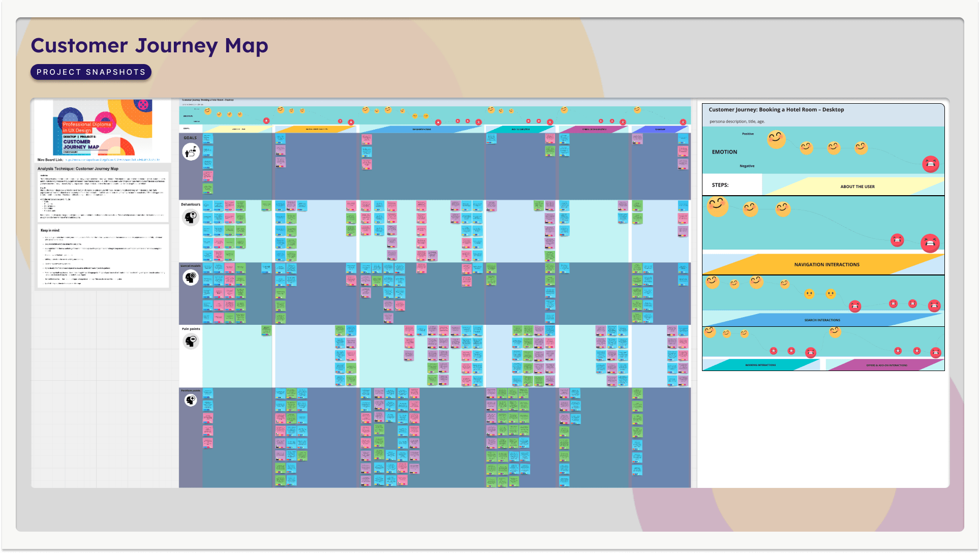Viewport: 980px width, 553px height.
Task: Click left neutral face emoji above Search Interactions
Action: tap(809, 294)
